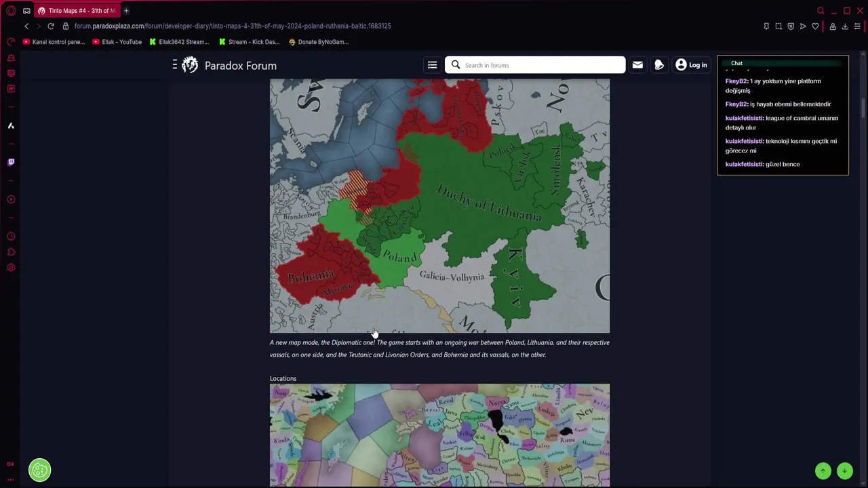Open Extensions cube icon in sidebar
The width and height of the screenshot is (868, 488).
[x=11, y=252]
